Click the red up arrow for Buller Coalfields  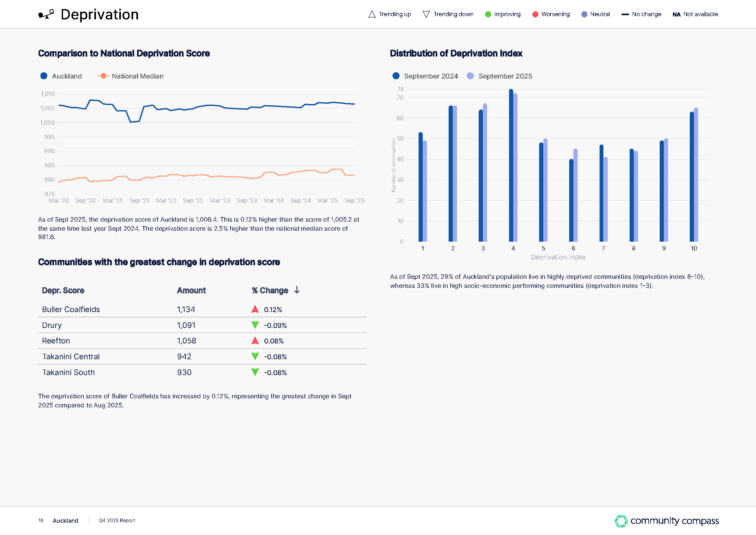coord(255,309)
